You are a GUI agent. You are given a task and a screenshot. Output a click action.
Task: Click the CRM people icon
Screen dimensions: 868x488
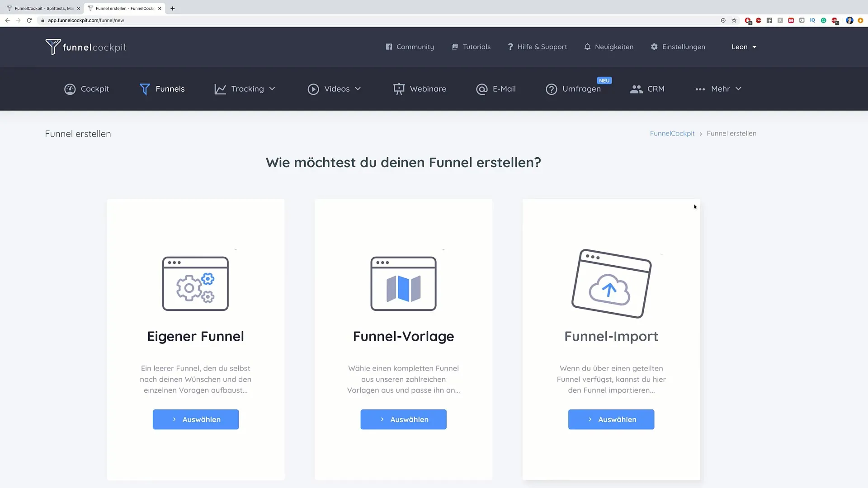tap(636, 89)
